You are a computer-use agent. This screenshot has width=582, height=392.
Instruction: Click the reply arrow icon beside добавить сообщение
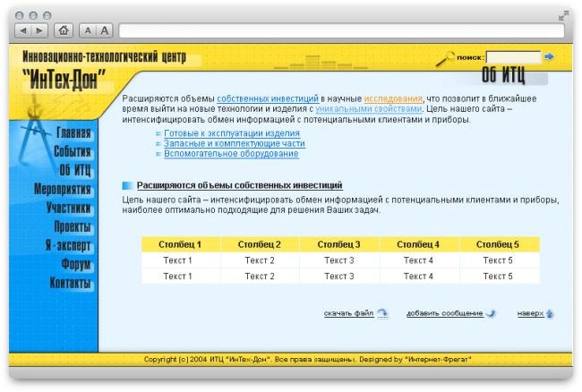click(491, 313)
